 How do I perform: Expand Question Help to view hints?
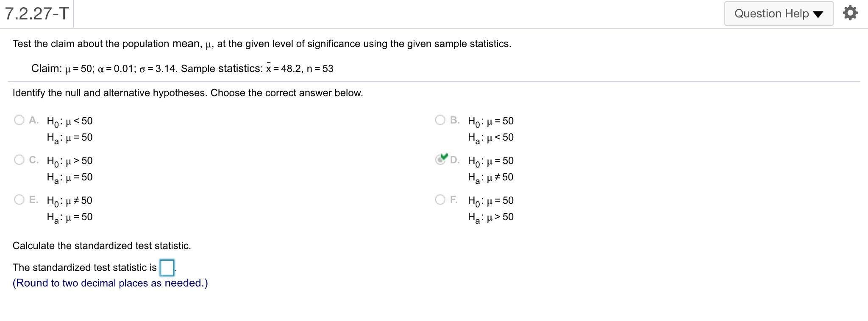click(779, 13)
